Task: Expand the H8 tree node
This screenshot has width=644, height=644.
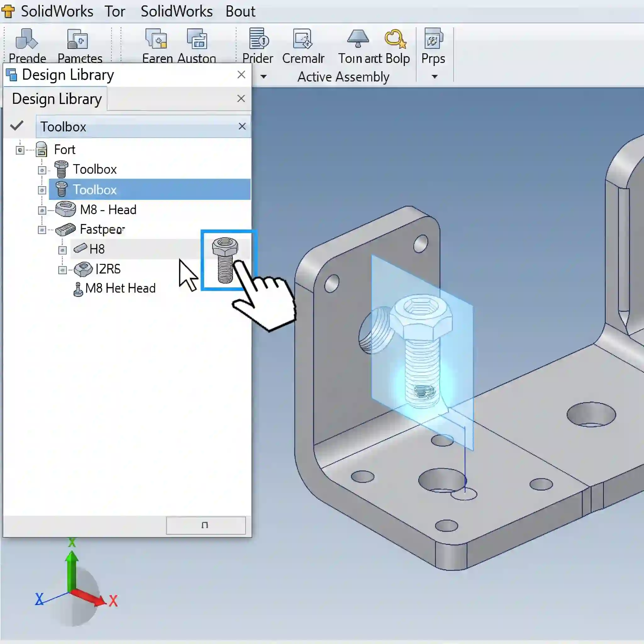Action: point(62,250)
